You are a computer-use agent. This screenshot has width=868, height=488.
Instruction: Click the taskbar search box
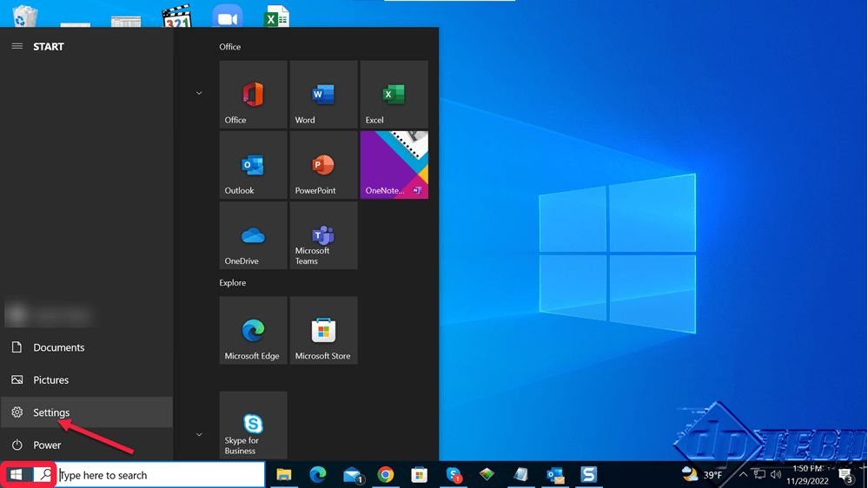click(161, 475)
